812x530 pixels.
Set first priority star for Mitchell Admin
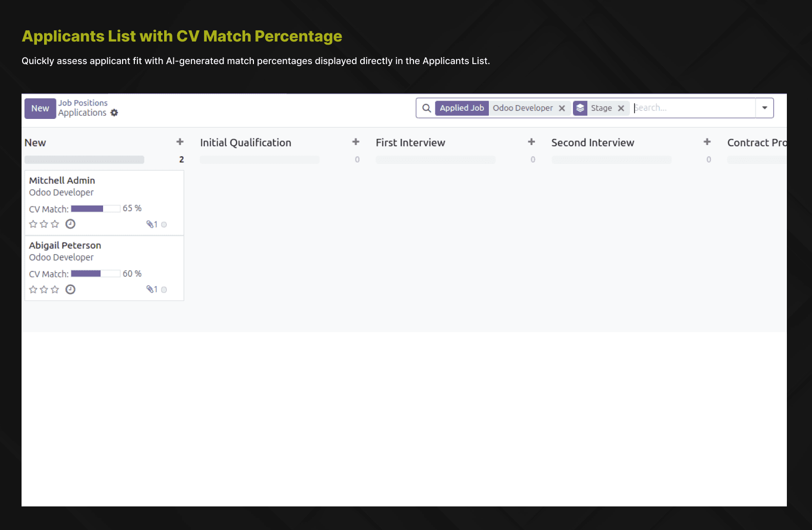click(x=33, y=224)
